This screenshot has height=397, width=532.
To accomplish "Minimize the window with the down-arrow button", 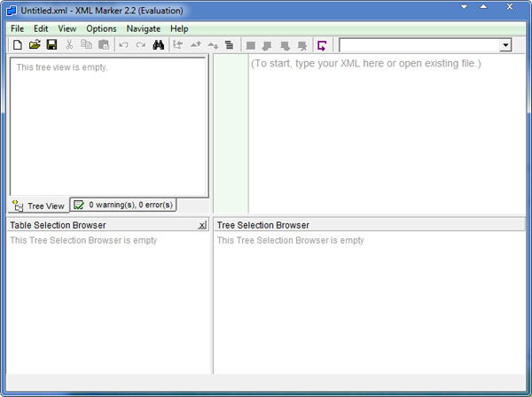I will (464, 7).
